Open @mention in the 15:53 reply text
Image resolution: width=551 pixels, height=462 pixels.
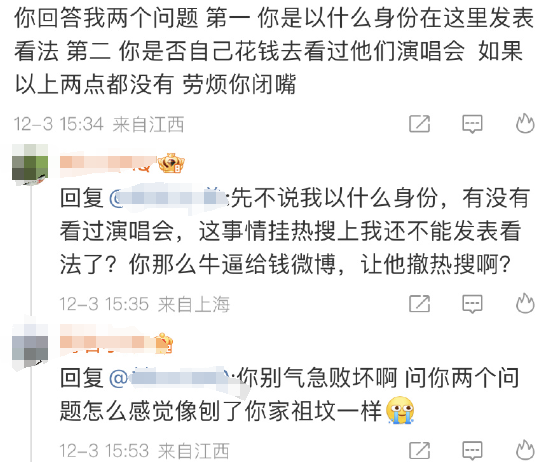(172, 379)
